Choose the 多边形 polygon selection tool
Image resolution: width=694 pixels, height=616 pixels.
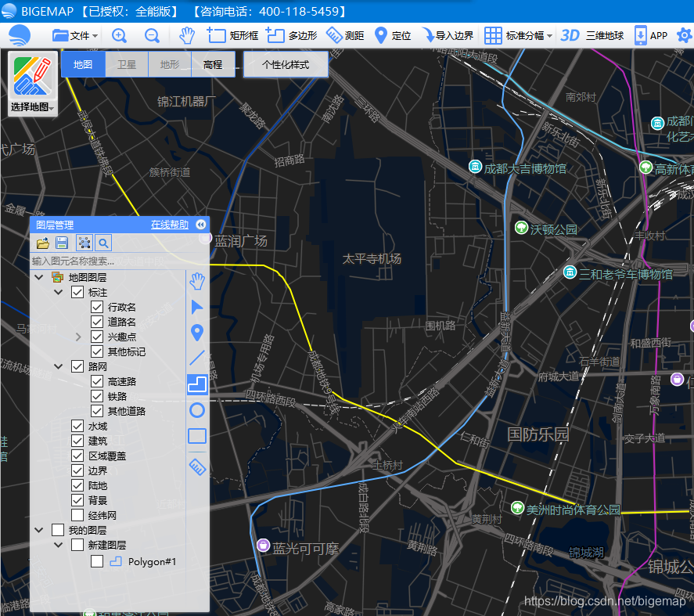292,35
